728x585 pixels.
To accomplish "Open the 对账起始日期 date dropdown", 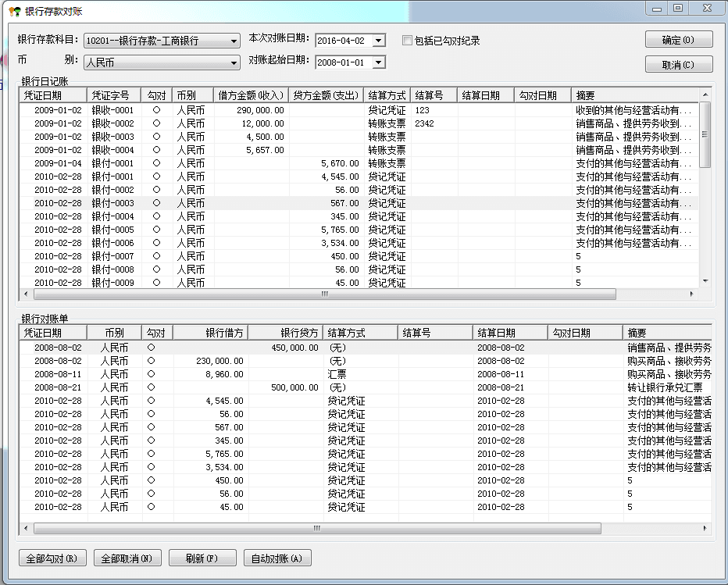I will 379,62.
